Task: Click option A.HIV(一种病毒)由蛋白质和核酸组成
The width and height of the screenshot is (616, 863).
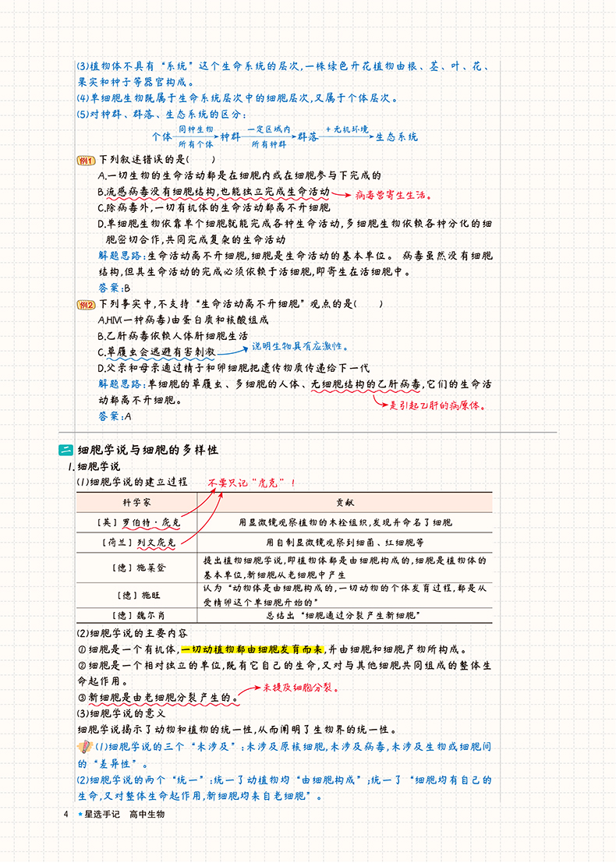Action: click(x=183, y=320)
